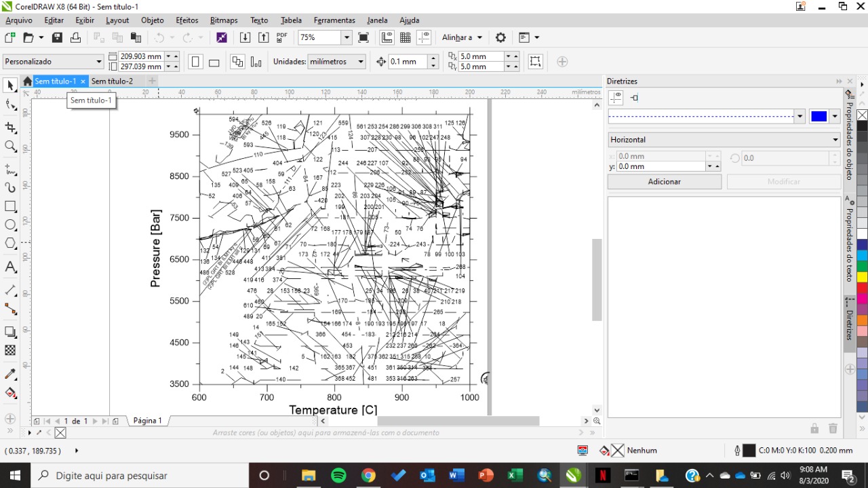Select the Text tool in toolbox
Screen dimensions: 868x488
pos(10,267)
